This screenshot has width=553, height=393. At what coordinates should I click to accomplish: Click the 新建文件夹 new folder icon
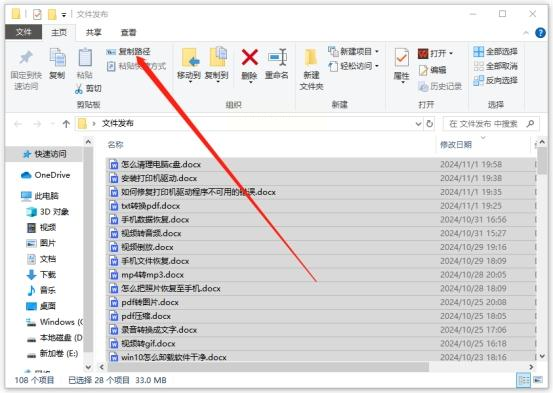(x=311, y=57)
